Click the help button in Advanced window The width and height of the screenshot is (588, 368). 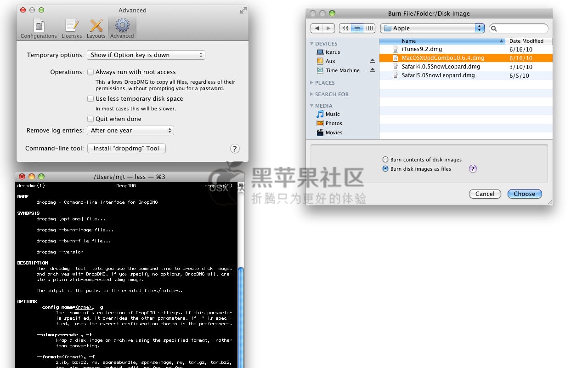tap(235, 149)
